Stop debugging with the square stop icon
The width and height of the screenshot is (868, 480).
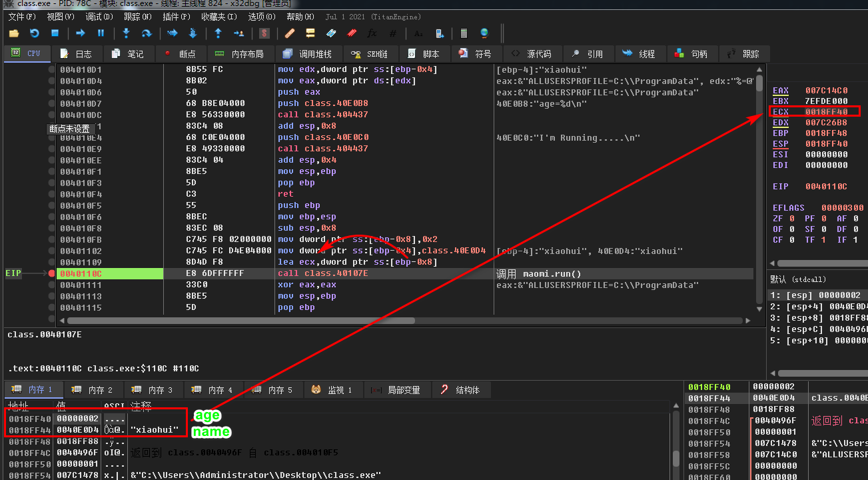[55, 33]
